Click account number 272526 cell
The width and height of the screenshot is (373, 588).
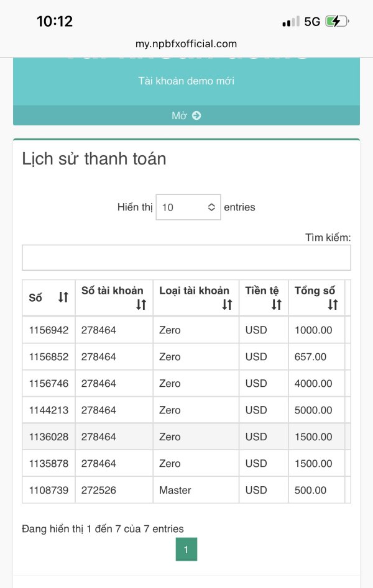pos(98,491)
